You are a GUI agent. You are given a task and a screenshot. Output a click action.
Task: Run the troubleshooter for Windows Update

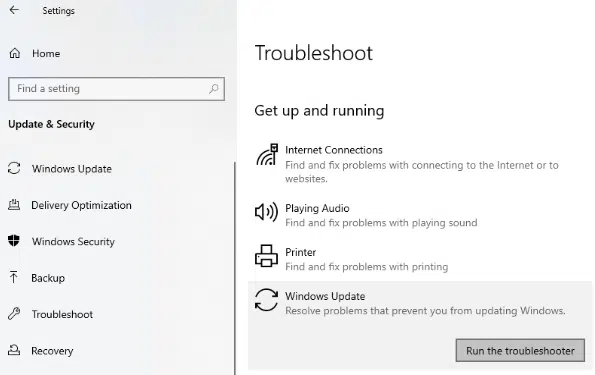(520, 350)
